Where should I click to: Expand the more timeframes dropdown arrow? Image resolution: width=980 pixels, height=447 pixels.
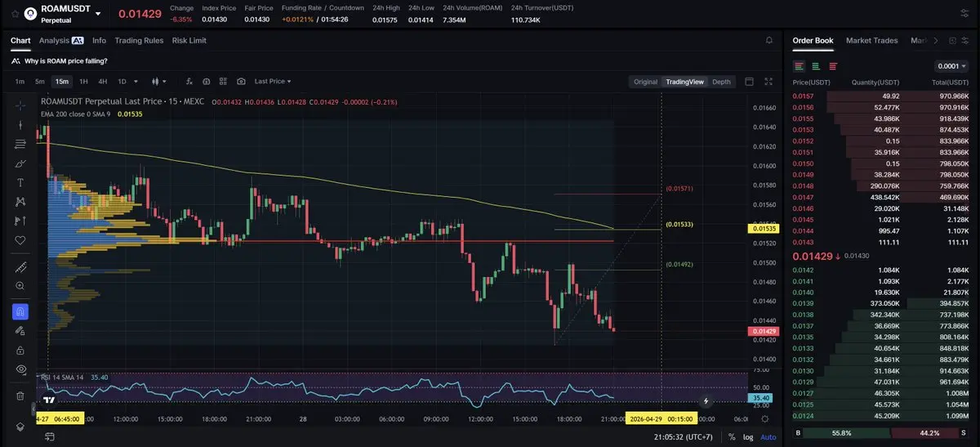click(136, 82)
